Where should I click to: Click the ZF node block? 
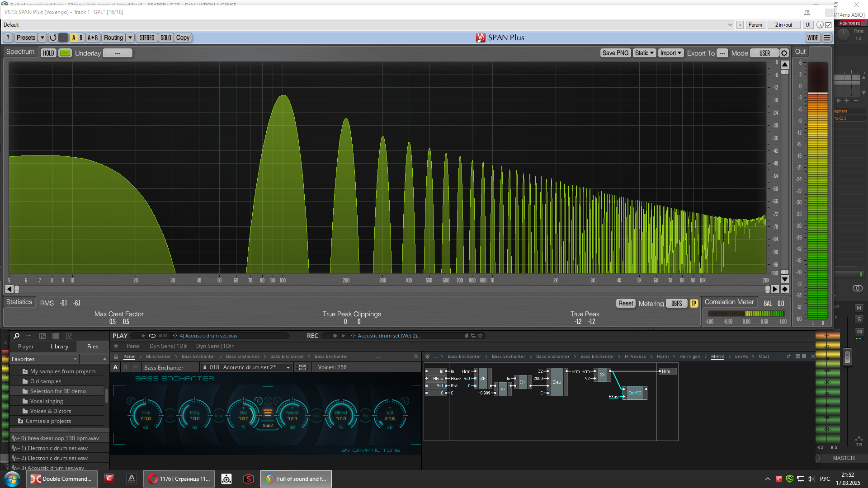(483, 379)
